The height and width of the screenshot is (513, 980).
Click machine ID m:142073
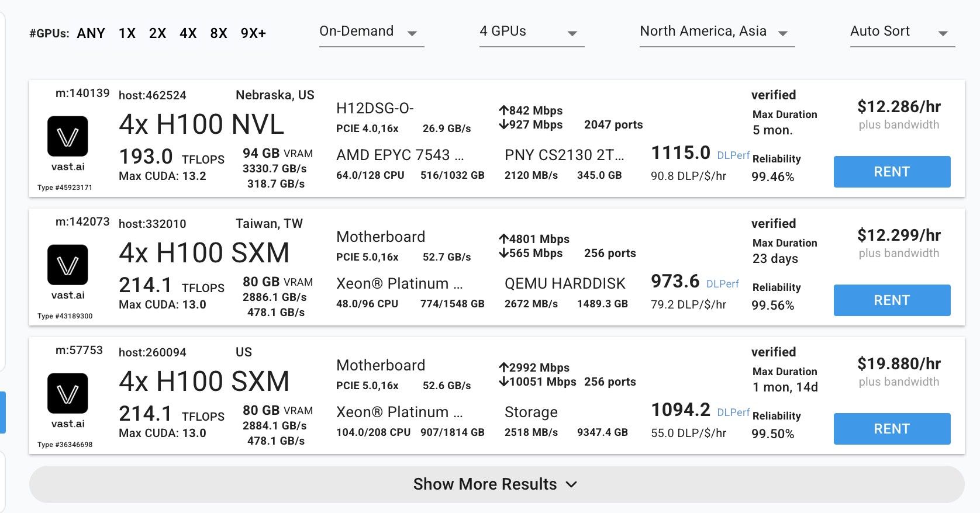point(82,222)
